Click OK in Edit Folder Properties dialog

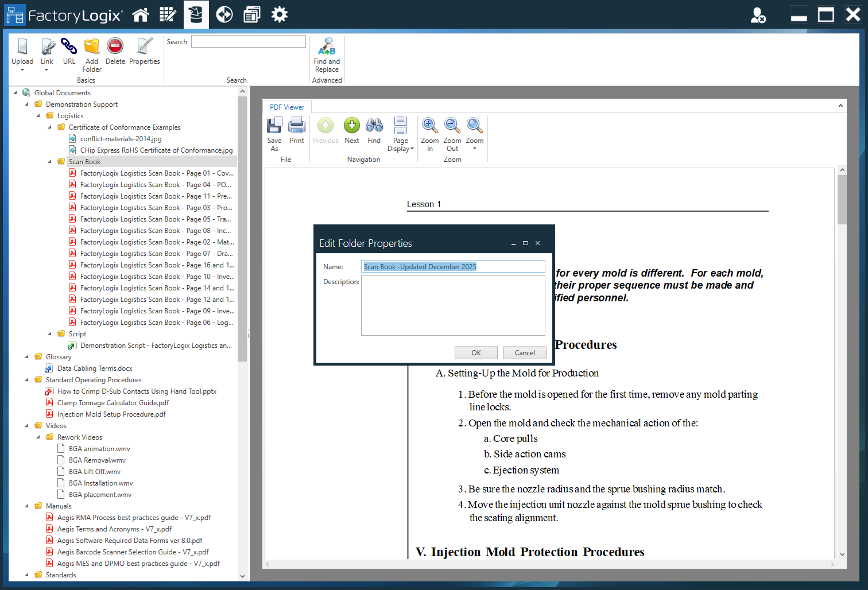(x=476, y=352)
